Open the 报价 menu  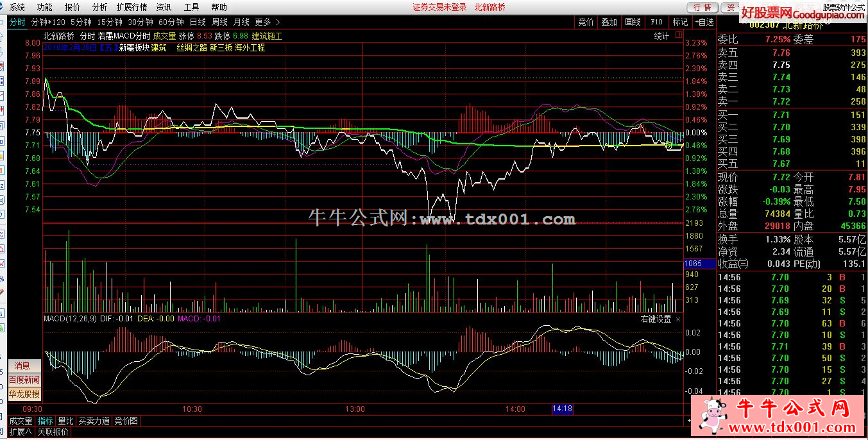[72, 7]
